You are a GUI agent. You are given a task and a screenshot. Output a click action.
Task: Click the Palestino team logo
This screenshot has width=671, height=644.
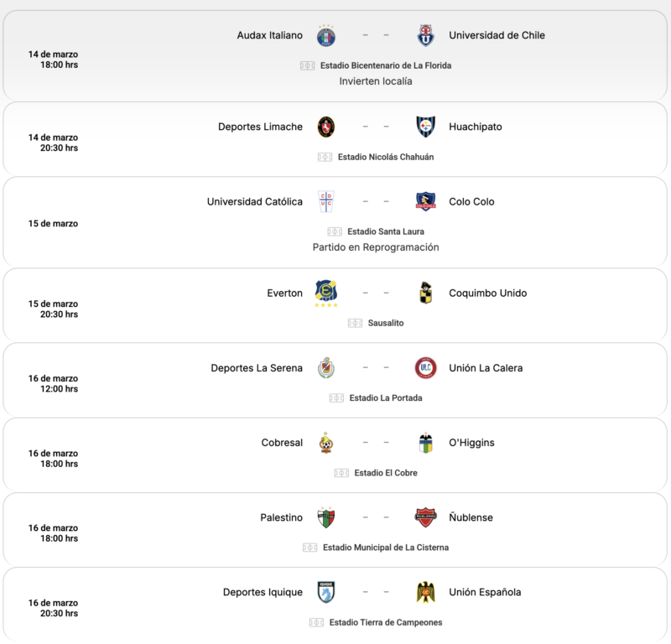(325, 517)
